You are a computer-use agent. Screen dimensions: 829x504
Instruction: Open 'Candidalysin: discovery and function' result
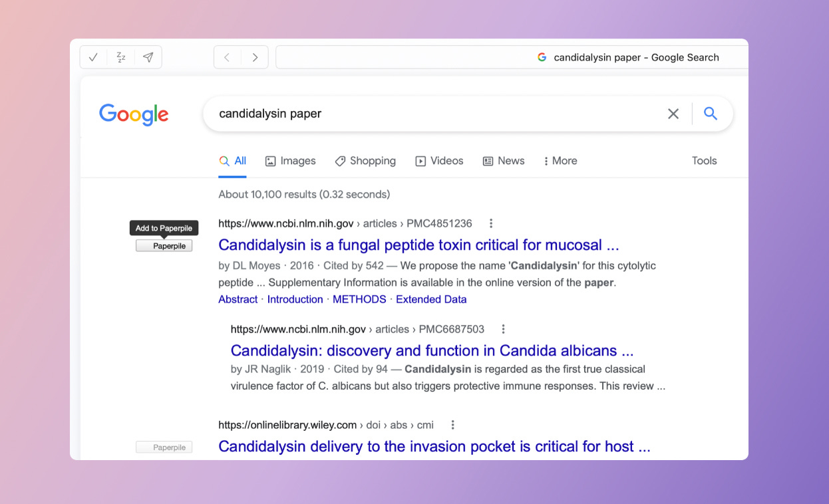[x=432, y=350]
